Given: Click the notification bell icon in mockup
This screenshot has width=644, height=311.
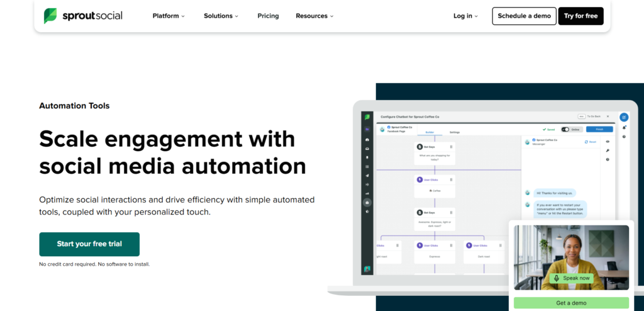Looking at the screenshot, I should pyautogui.click(x=624, y=128).
